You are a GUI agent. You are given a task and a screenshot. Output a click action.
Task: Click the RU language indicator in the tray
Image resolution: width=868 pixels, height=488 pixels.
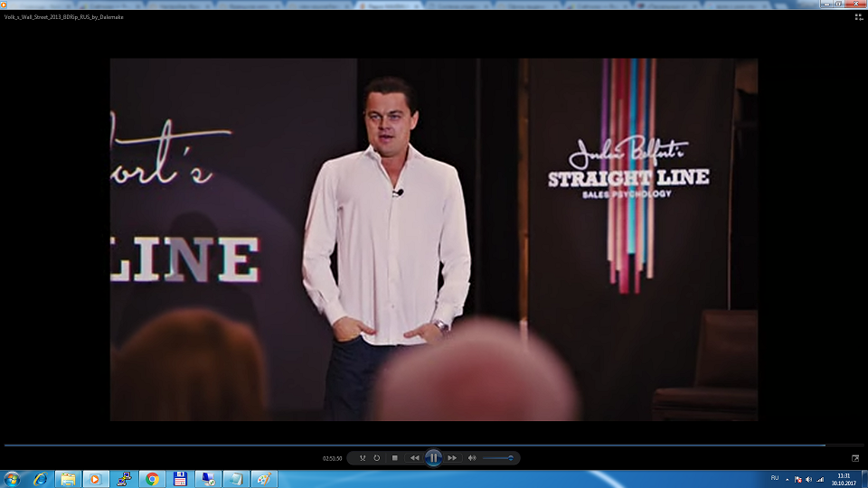click(x=775, y=478)
